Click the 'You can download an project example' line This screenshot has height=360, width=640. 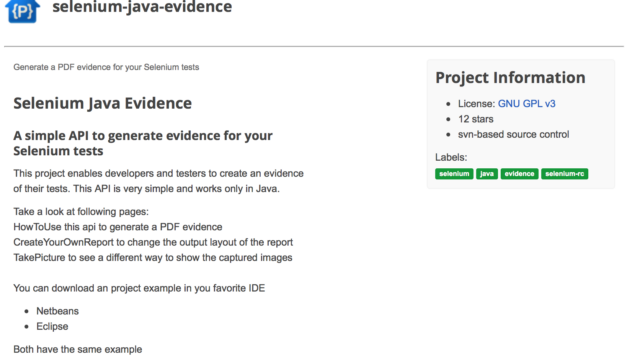pos(139,289)
